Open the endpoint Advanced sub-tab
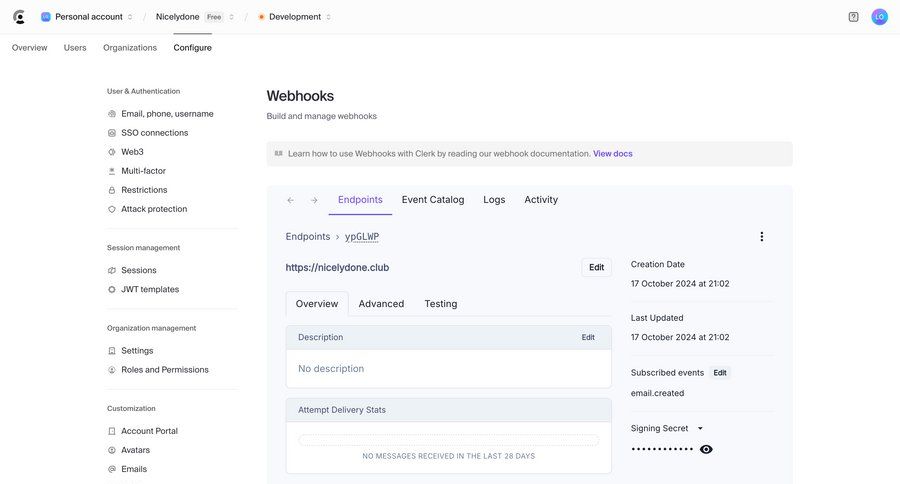 (x=381, y=304)
